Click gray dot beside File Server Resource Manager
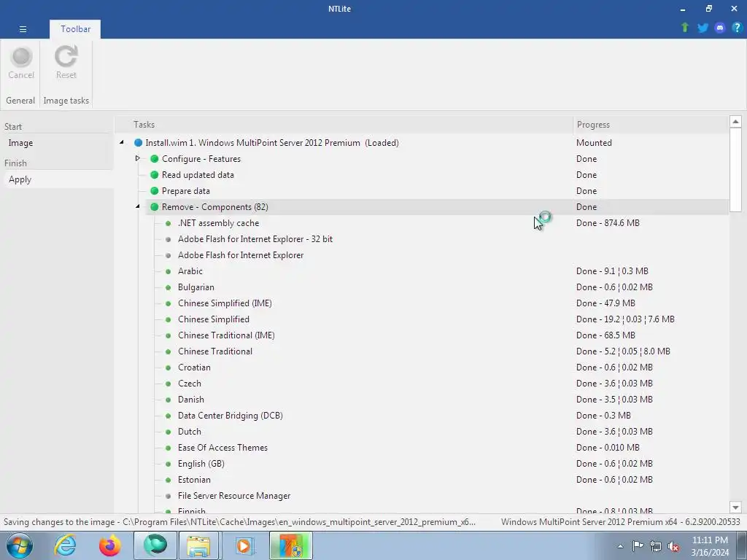 click(169, 496)
